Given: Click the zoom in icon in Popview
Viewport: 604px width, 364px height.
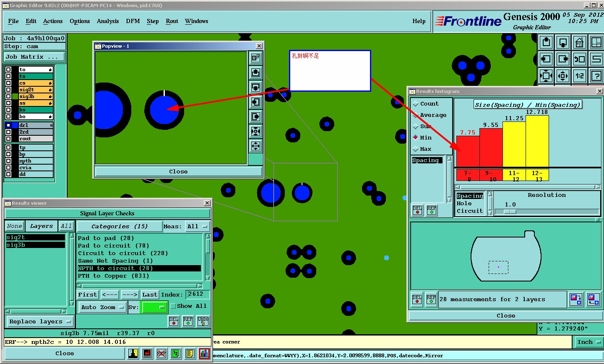Looking at the screenshot, I should click(255, 131).
